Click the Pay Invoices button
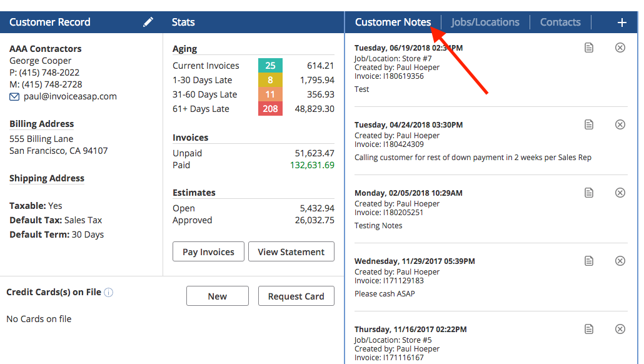The width and height of the screenshot is (644, 364). coord(208,251)
